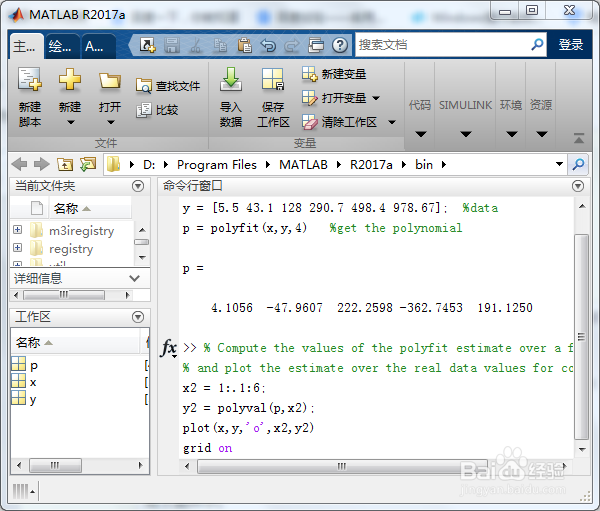This screenshot has height=511, width=600.
Task: Click the Cut scissors icon
Action: tap(196, 46)
